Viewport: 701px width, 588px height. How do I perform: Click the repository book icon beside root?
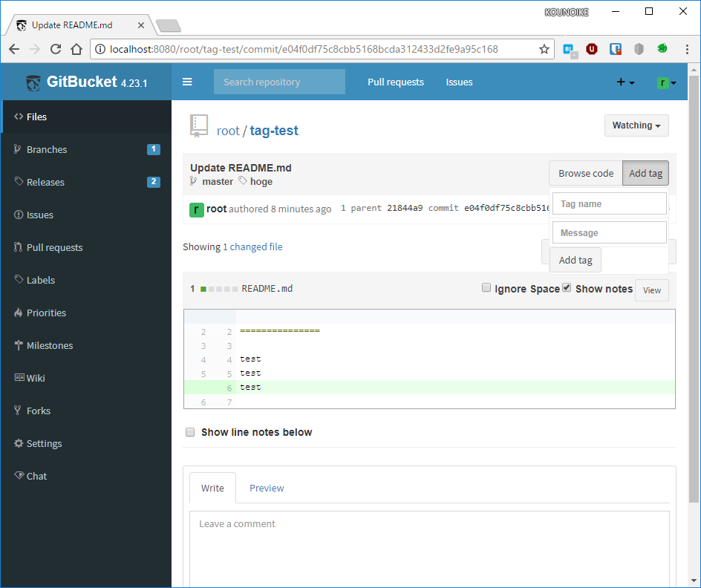(199, 126)
